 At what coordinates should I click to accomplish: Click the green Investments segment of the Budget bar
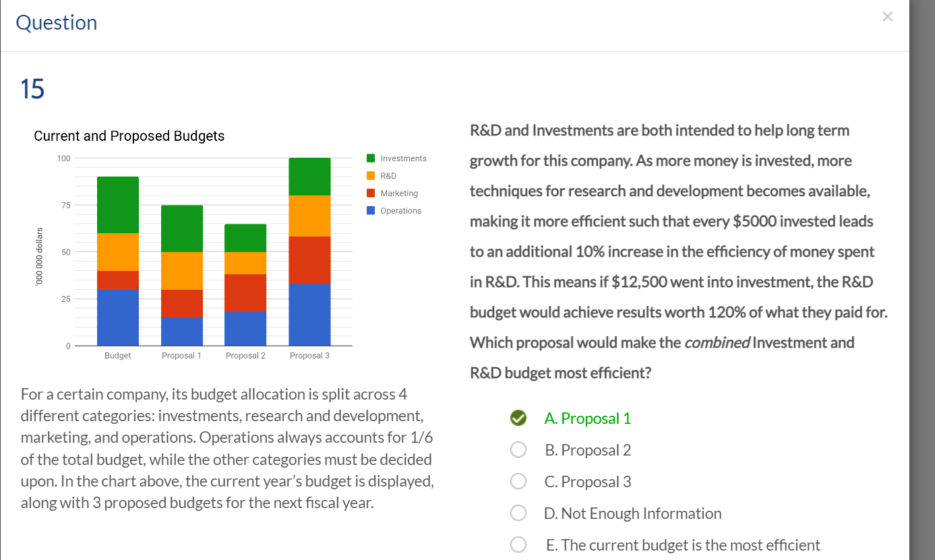(x=118, y=205)
